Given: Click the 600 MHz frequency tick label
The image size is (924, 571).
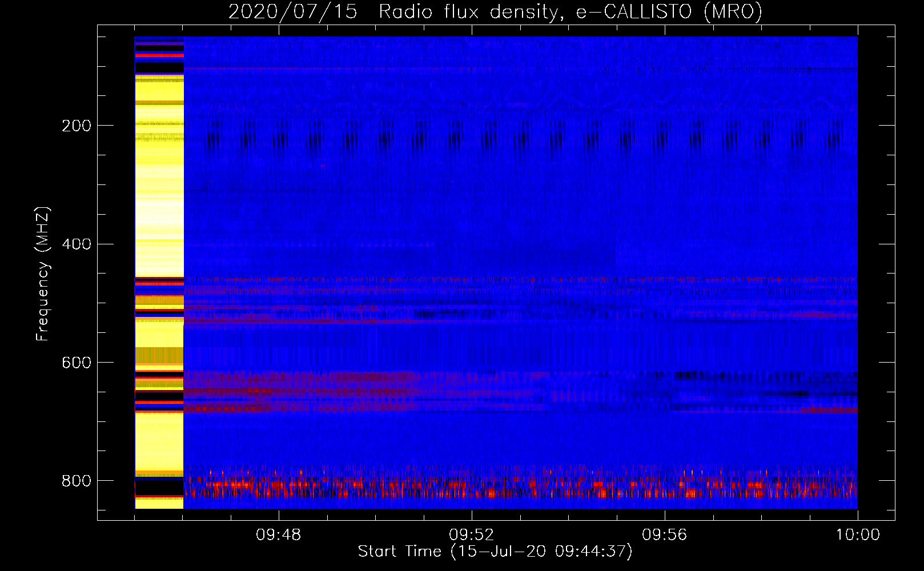Looking at the screenshot, I should click(77, 363).
